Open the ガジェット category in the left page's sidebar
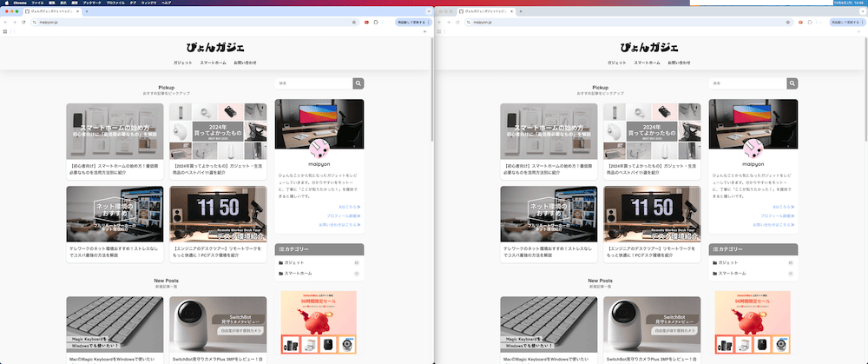 tap(294, 262)
